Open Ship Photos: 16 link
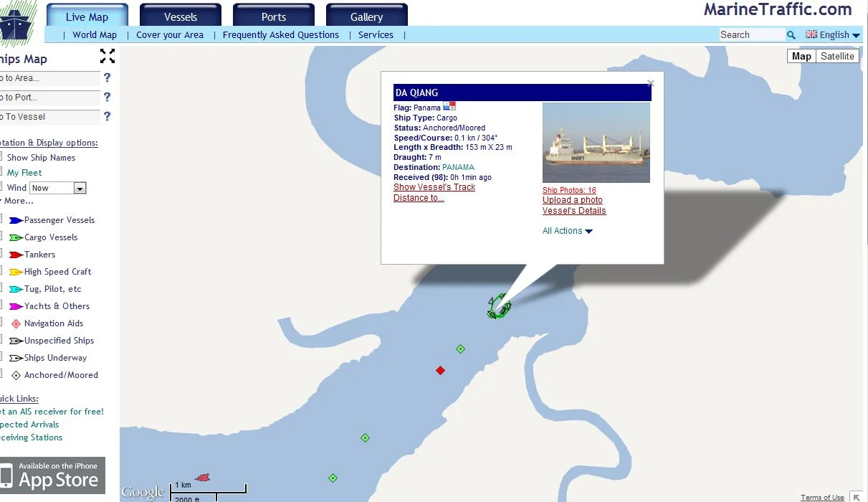 coord(569,190)
